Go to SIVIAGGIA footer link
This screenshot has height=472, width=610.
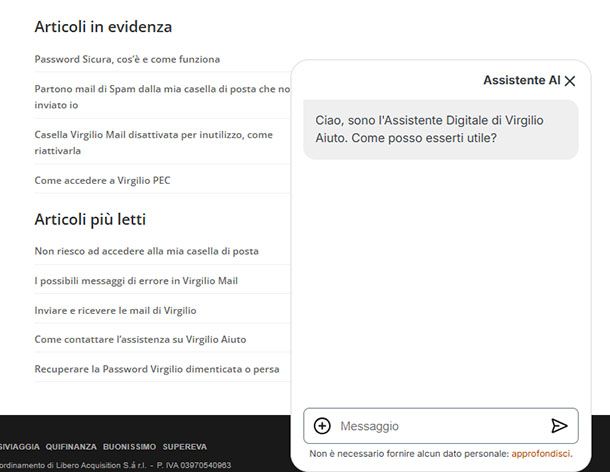(x=19, y=447)
